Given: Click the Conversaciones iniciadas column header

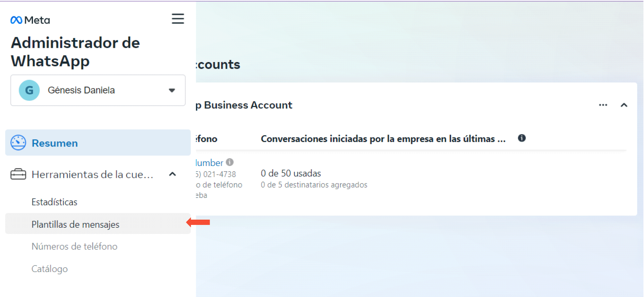Looking at the screenshot, I should pos(383,139).
